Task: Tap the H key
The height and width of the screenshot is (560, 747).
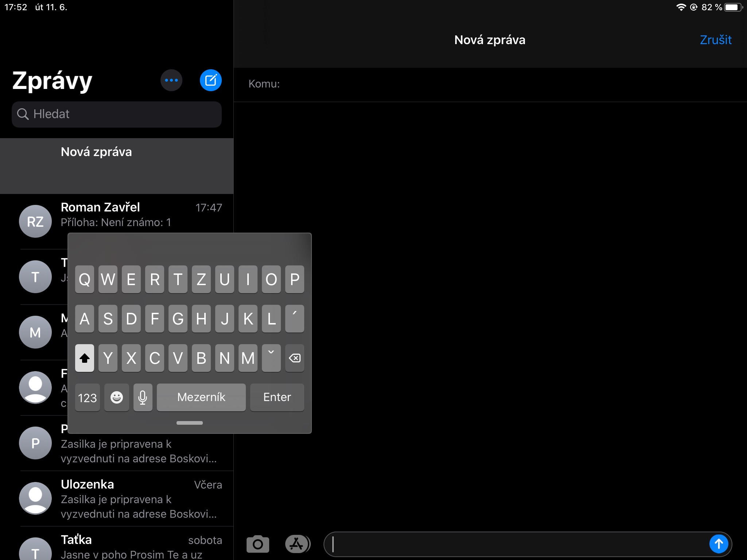Action: (x=201, y=319)
